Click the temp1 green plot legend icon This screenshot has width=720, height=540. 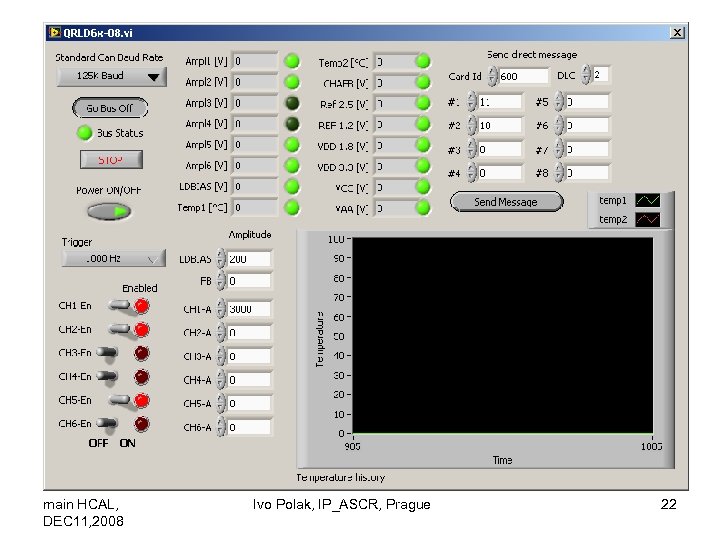click(x=648, y=200)
